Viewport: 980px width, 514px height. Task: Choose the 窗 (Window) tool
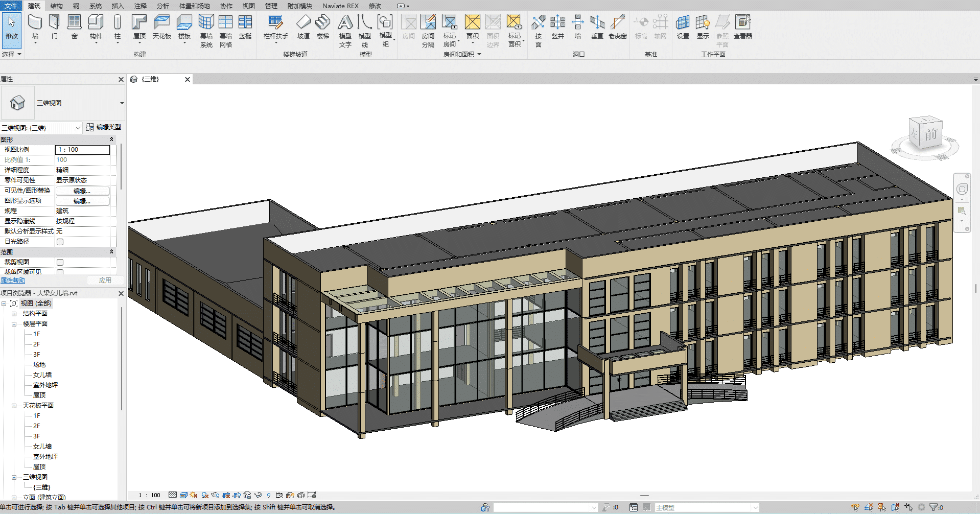pyautogui.click(x=75, y=24)
